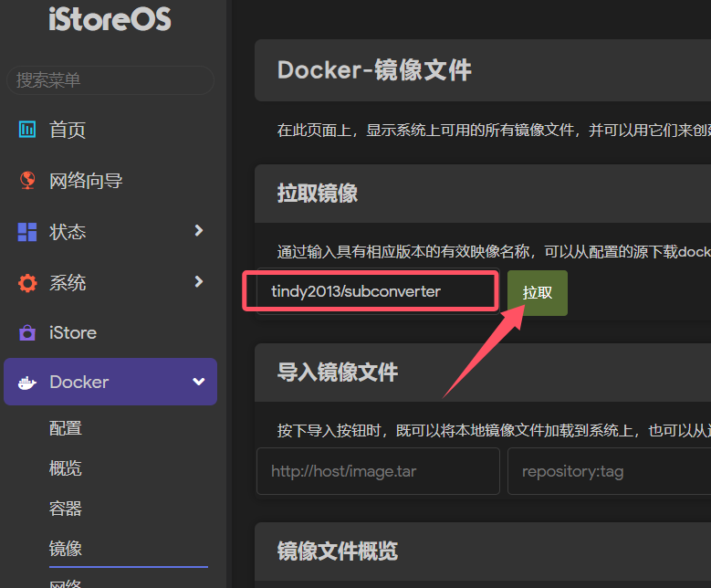Focus the search menu (搜索菜单) field
This screenshot has height=588, width=711.
(110, 80)
